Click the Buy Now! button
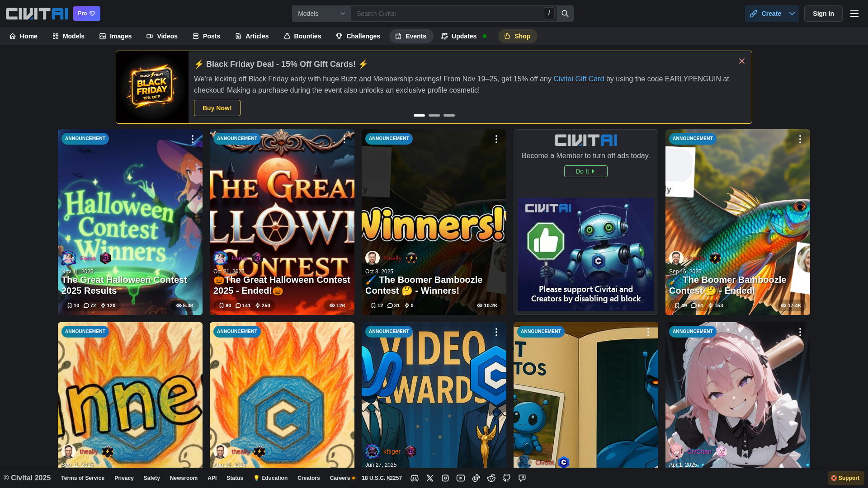868x488 pixels. pyautogui.click(x=217, y=108)
